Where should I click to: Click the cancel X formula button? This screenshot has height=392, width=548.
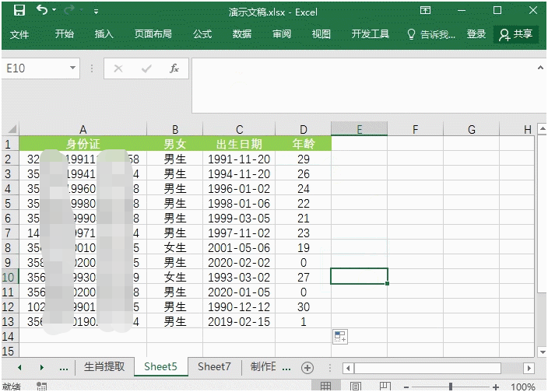tap(118, 68)
